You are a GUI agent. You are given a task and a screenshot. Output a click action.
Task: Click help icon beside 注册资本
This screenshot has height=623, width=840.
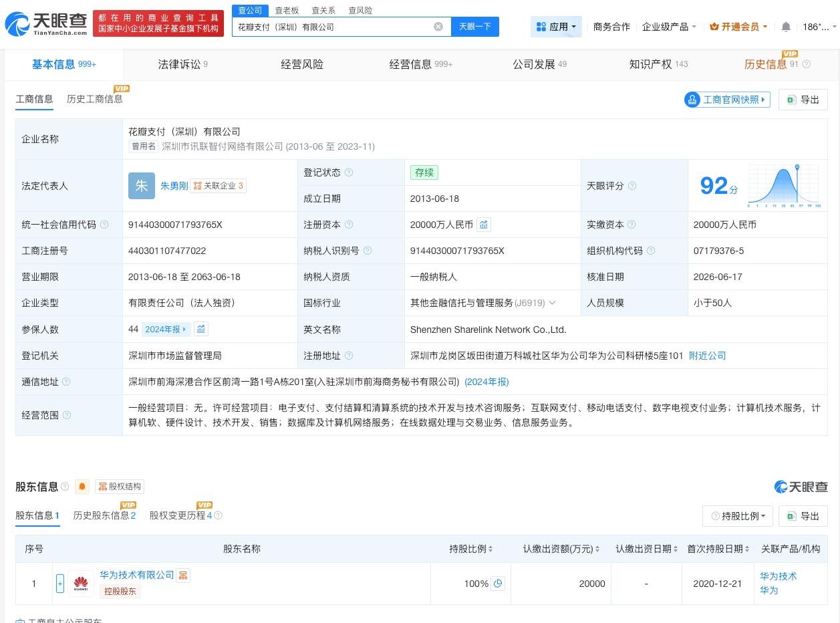348,225
